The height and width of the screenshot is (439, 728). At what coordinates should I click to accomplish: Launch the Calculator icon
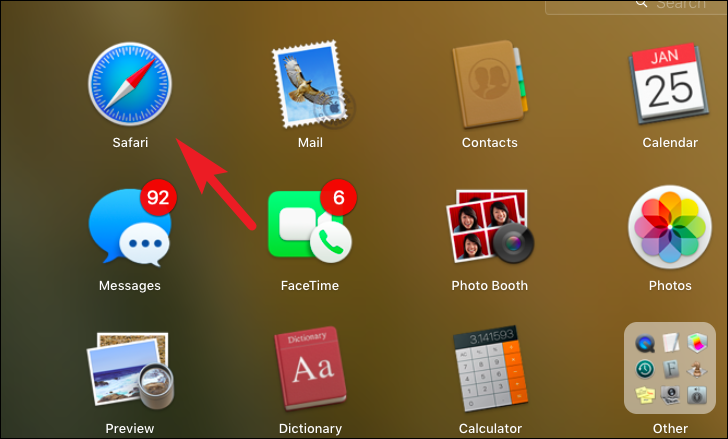pyautogui.click(x=490, y=369)
